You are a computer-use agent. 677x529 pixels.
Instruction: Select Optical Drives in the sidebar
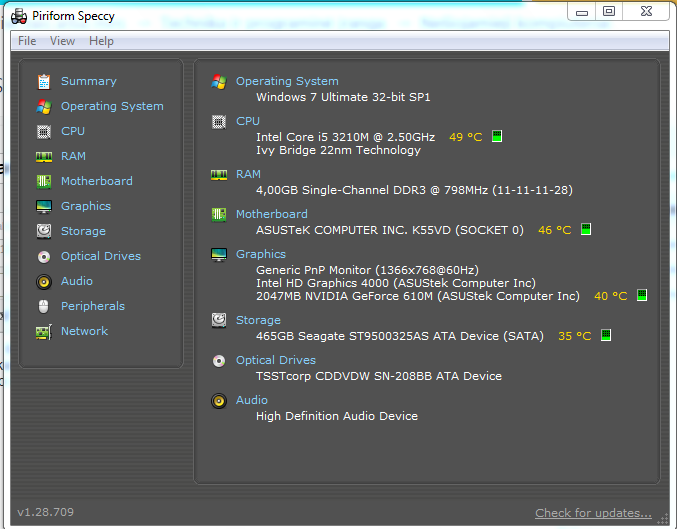pyautogui.click(x=101, y=256)
